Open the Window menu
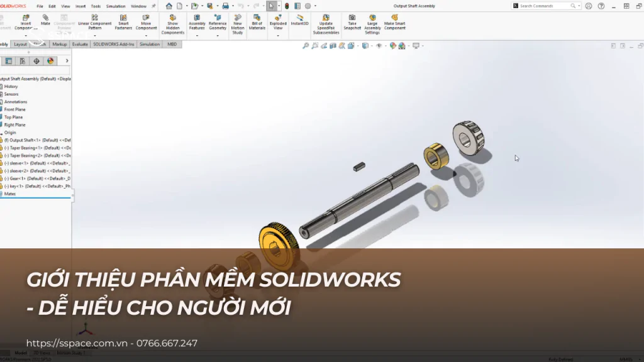 coord(138,6)
